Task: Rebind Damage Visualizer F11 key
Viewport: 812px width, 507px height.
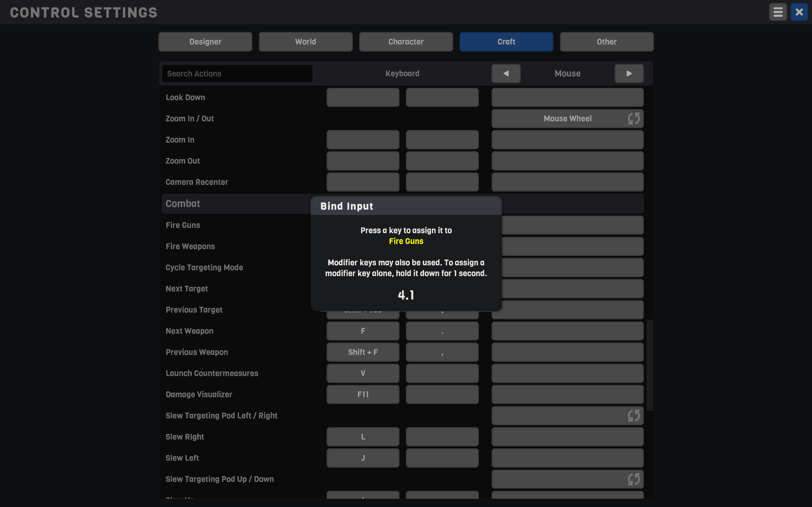Action: (x=363, y=394)
